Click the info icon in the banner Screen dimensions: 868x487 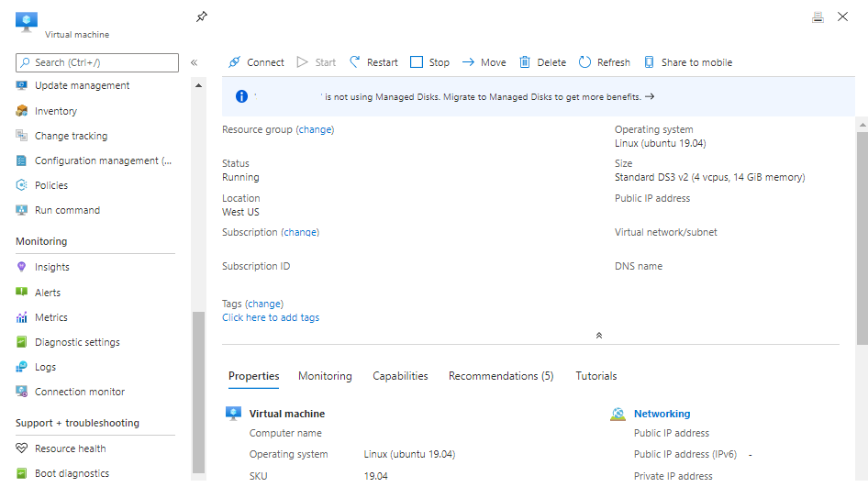pyautogui.click(x=241, y=96)
